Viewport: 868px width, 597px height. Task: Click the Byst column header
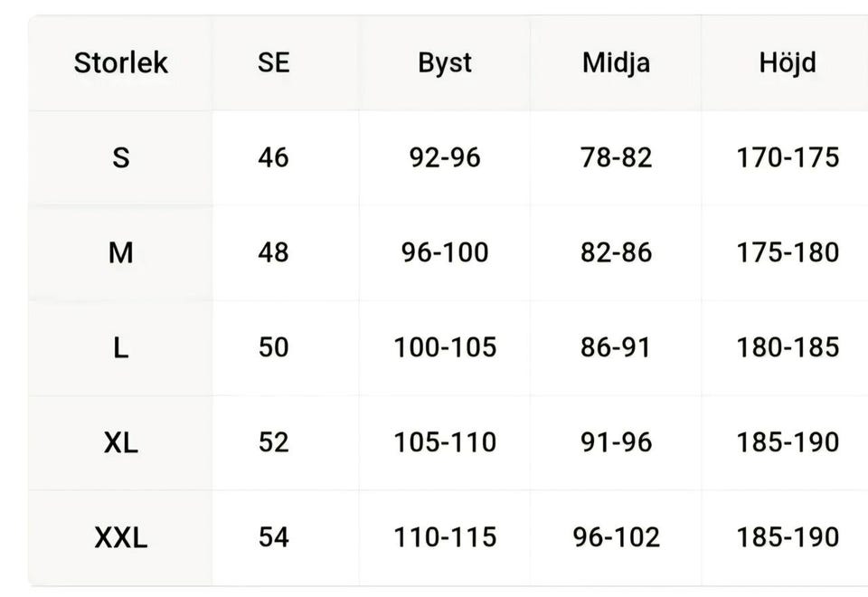pos(445,63)
